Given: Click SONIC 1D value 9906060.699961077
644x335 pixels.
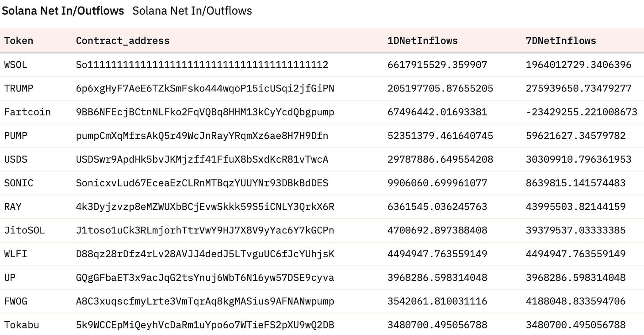Looking at the screenshot, I should click(437, 183).
